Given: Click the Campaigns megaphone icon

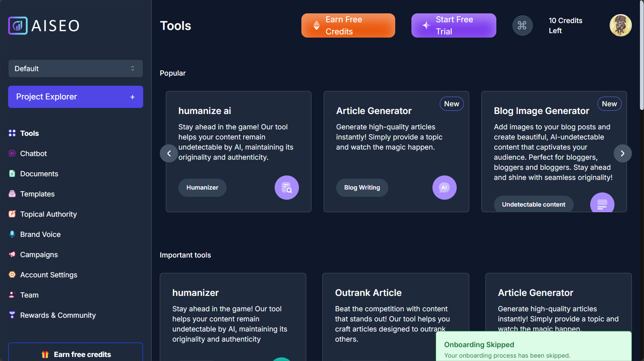Looking at the screenshot, I should [12, 254].
